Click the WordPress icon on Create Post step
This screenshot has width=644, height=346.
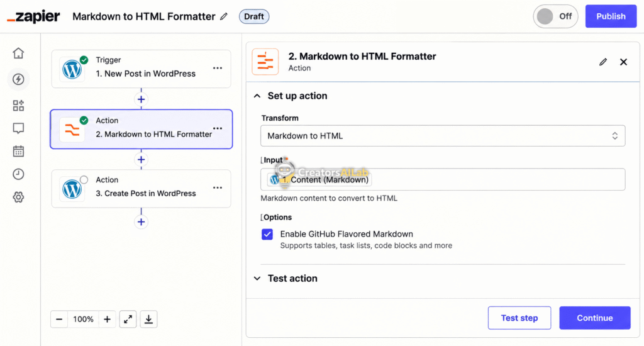(x=72, y=189)
